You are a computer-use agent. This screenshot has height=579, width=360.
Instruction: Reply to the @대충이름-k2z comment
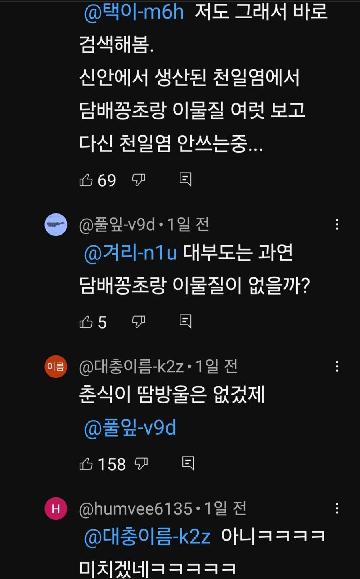coord(188,463)
